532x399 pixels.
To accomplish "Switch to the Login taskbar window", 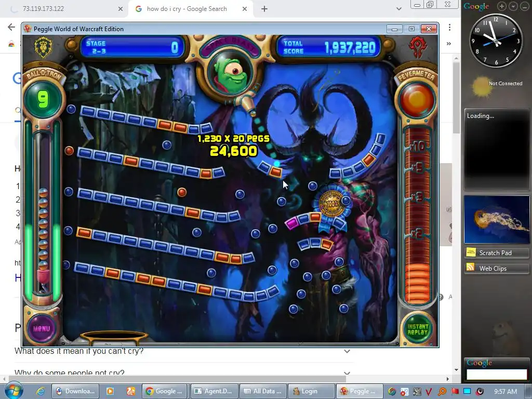I will (x=311, y=391).
